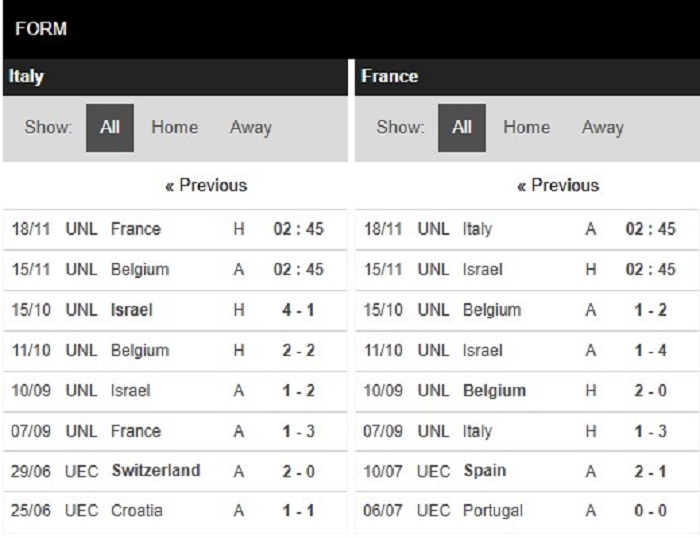Click Italy's 2 - 2 Belgium result

tap(175, 350)
